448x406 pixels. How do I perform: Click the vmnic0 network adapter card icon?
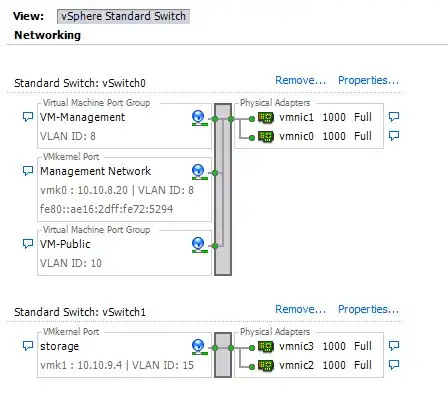[x=266, y=136]
